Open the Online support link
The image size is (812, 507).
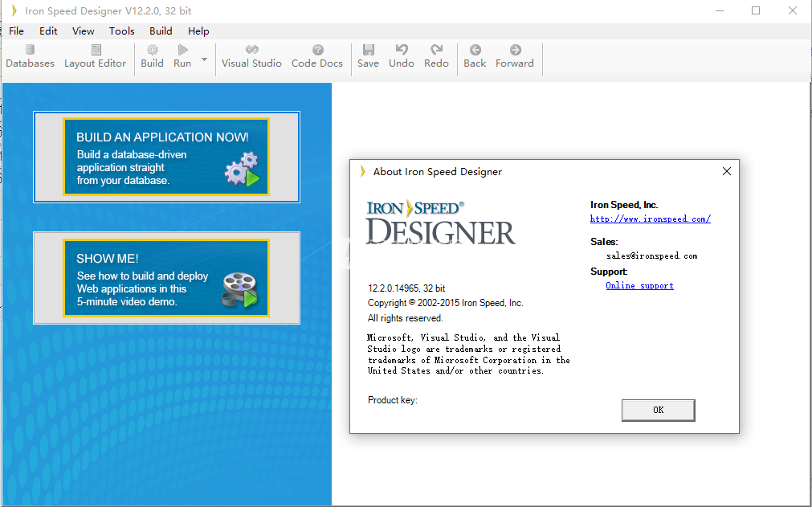pos(639,286)
